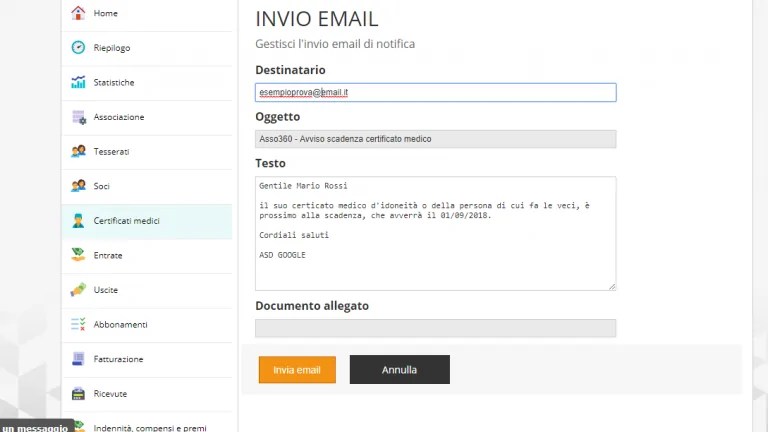Open the 'un messaggio' chat tab
The width and height of the screenshot is (768, 432).
click(x=36, y=427)
